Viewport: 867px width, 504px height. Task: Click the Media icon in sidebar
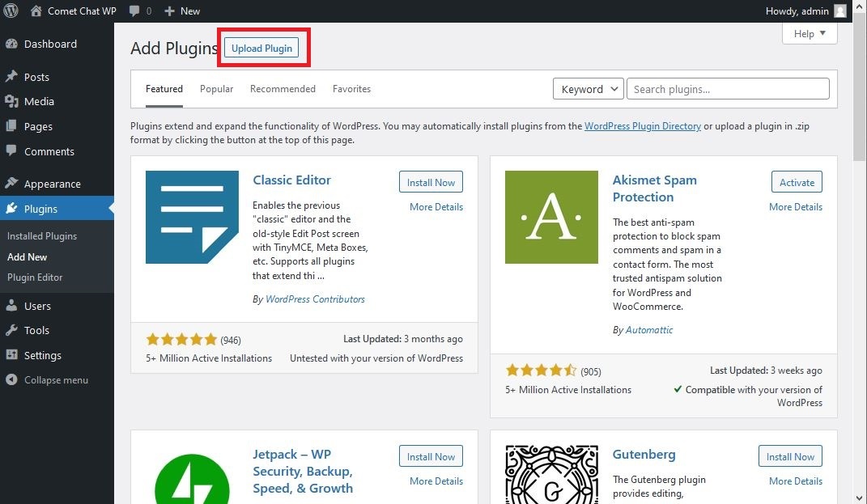pyautogui.click(x=11, y=101)
